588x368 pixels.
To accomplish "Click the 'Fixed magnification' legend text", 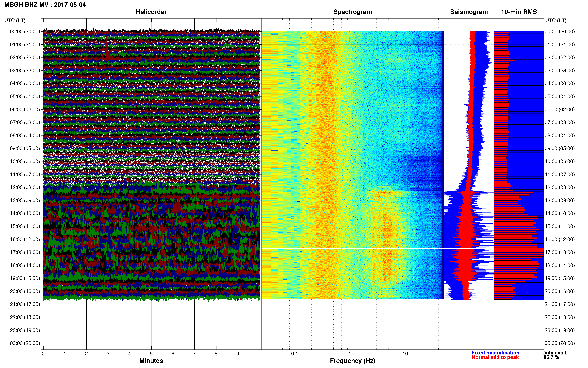I will click(495, 353).
